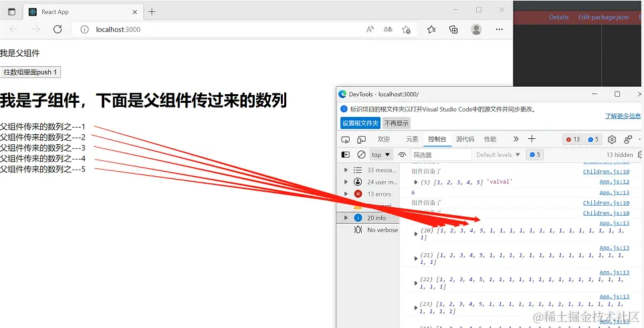The image size is (644, 328).
Task: Open the Favorites list icon
Action: click(431, 29)
